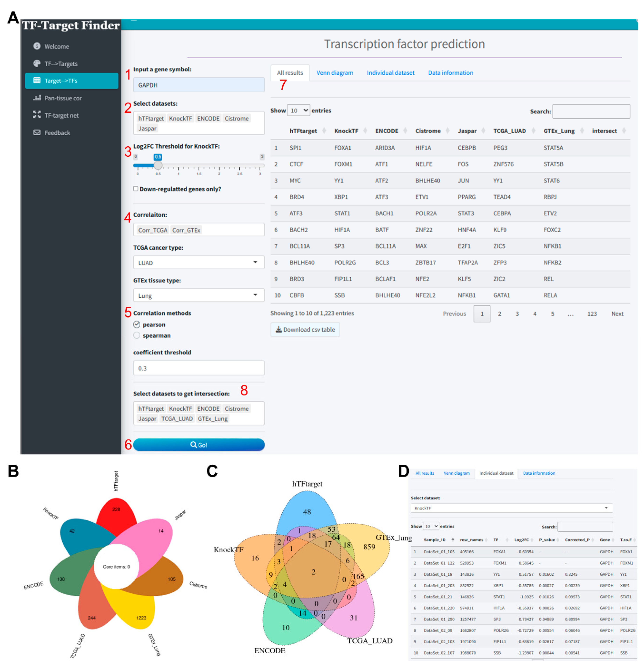The width and height of the screenshot is (644, 668).
Task: Select the pearson correlation method
Action: [137, 324]
